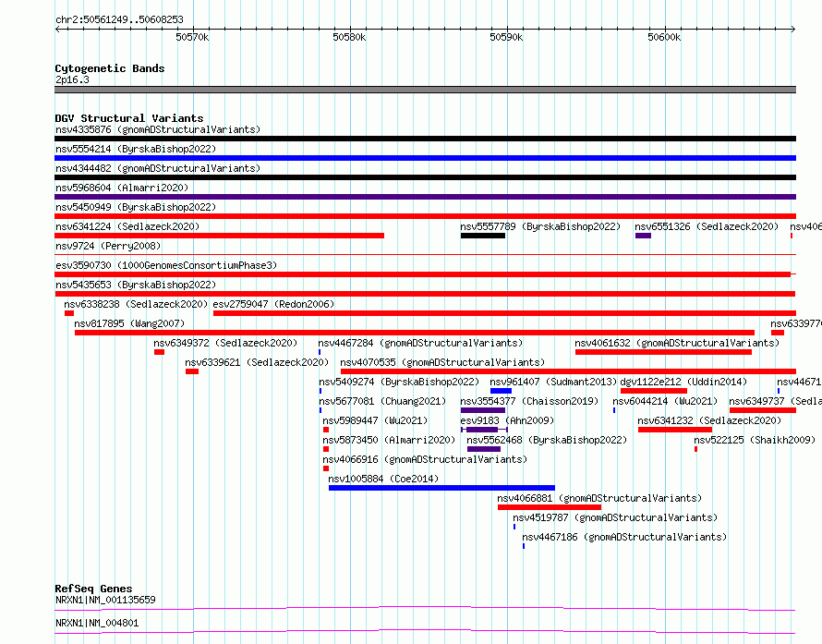
Task: Click the chr2:50561249..50608253 coordinate label
Action: click(119, 19)
